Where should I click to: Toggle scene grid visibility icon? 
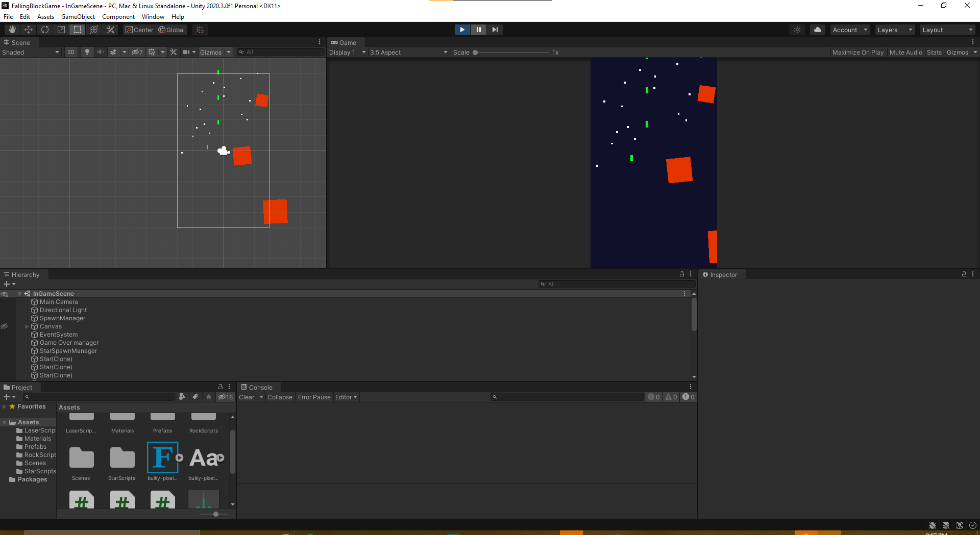(x=152, y=52)
